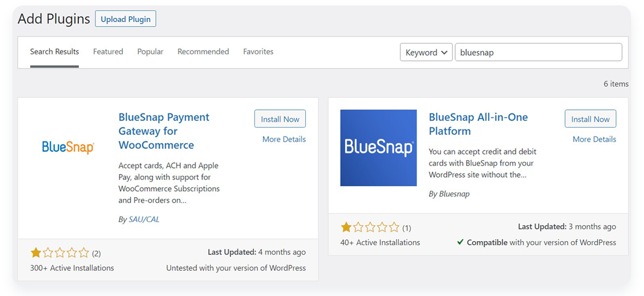Open More Details for WooCommerce gateway plugin
This screenshot has height=296, width=644.
tap(284, 139)
